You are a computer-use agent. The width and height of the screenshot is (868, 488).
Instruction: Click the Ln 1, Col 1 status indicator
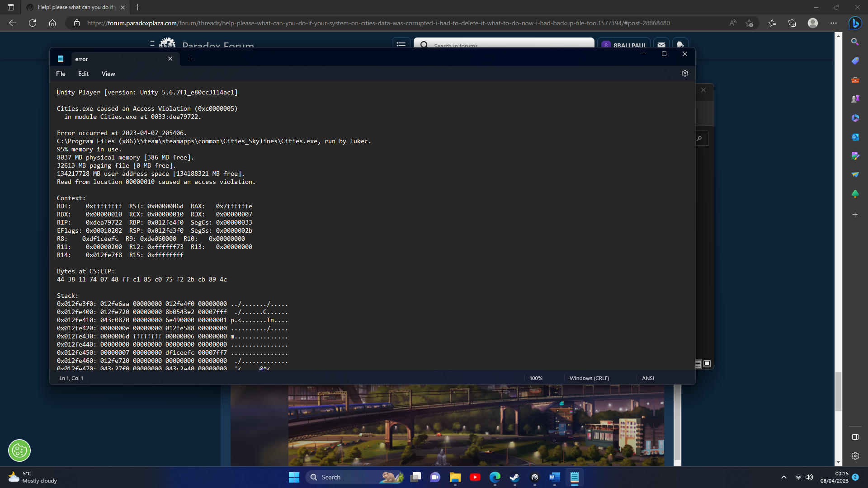(x=71, y=378)
